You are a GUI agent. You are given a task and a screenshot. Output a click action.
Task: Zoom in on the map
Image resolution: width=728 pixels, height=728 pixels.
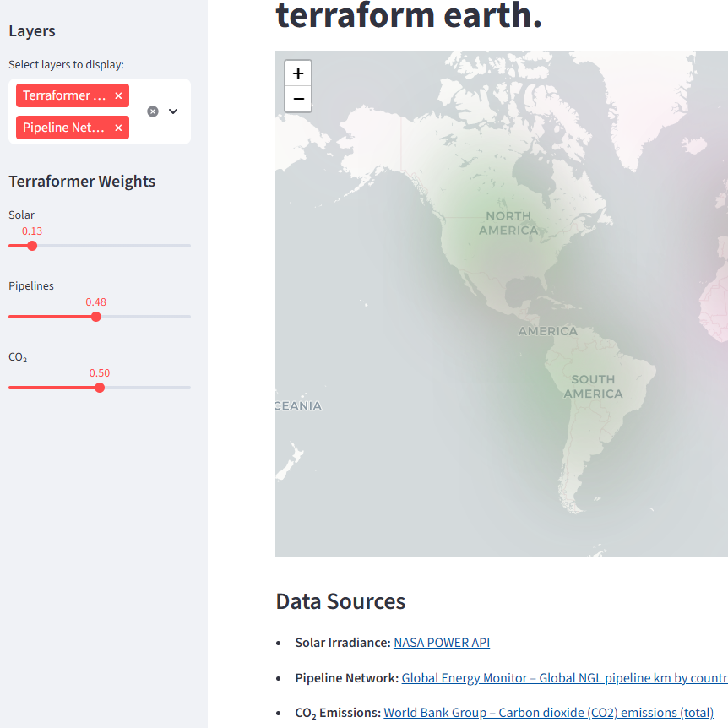(298, 73)
